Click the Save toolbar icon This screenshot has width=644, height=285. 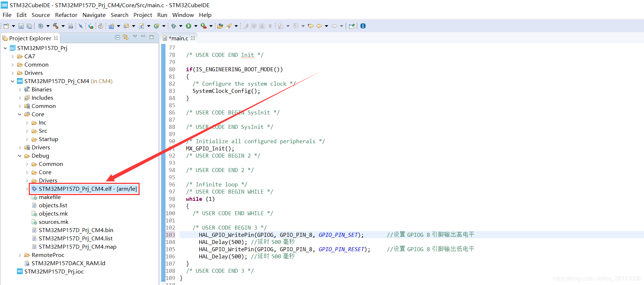(21, 26)
